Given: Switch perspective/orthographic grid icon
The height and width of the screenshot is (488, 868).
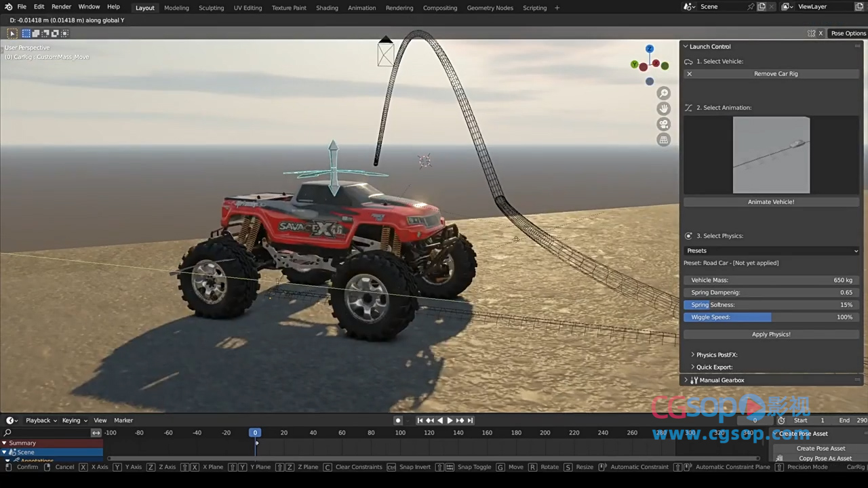Looking at the screenshot, I should (x=664, y=140).
